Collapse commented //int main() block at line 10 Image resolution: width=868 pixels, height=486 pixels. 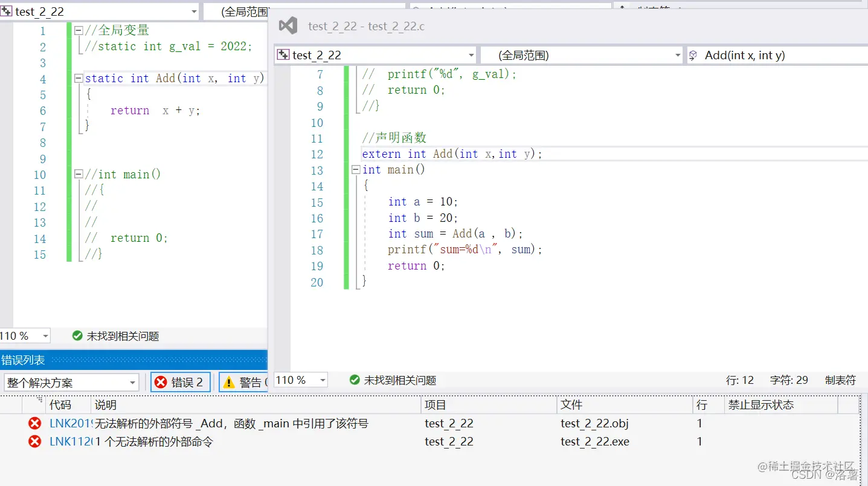tap(79, 174)
